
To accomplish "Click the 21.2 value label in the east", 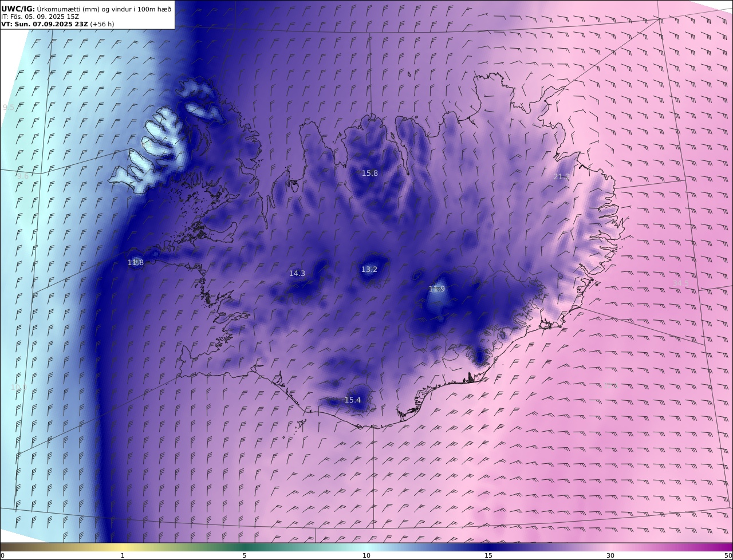I will (562, 177).
